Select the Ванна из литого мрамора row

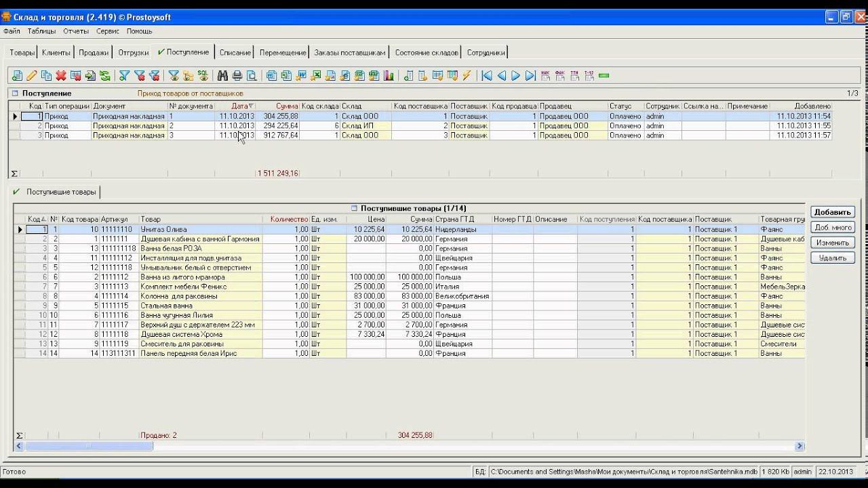[x=409, y=277]
